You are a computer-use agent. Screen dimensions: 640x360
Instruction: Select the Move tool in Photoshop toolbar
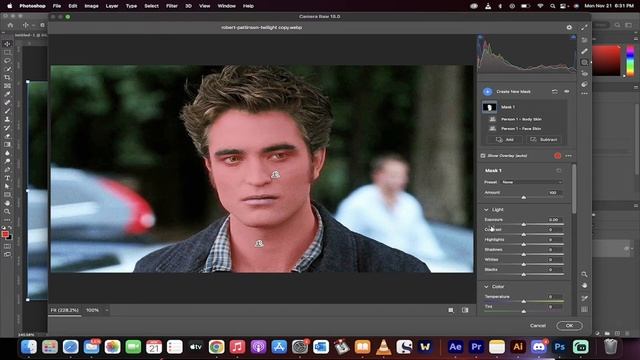pyautogui.click(x=7, y=44)
